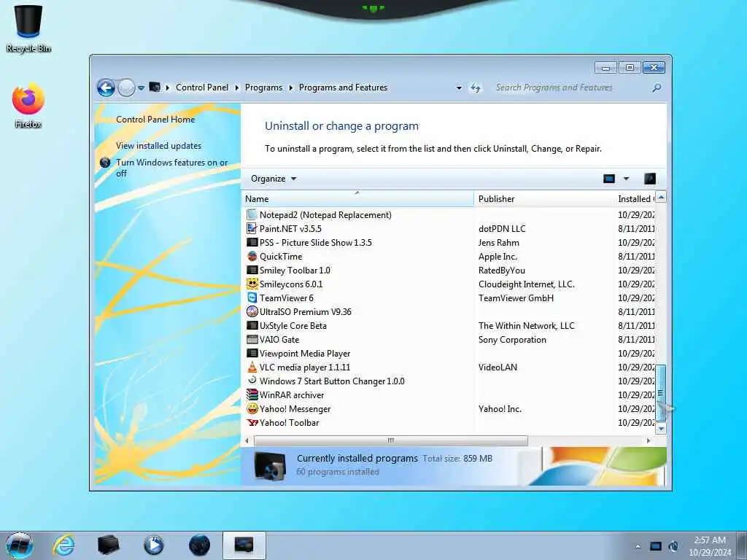Image resolution: width=747 pixels, height=560 pixels.
Task: Open the recent pages dropdown arrow
Action: (141, 87)
